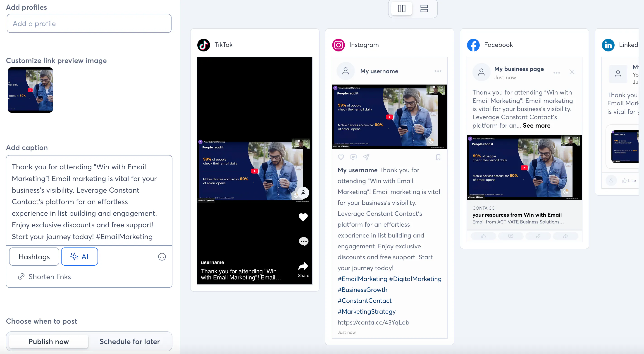644x354 pixels.
Task: Click the TikTok comment bubble icon
Action: point(303,241)
